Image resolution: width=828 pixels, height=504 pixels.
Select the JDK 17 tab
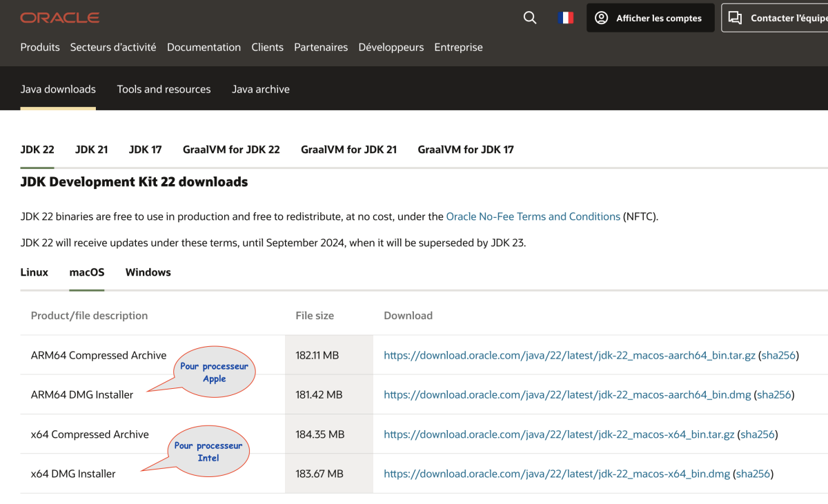(145, 150)
